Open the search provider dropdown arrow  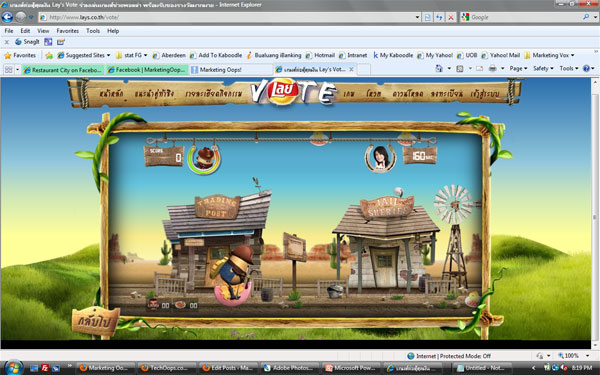point(595,17)
